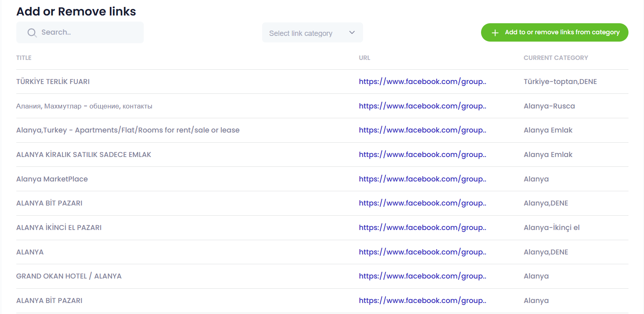Visit Facebook URL of Alanya MarketPlace
This screenshot has width=644, height=314.
(422, 179)
